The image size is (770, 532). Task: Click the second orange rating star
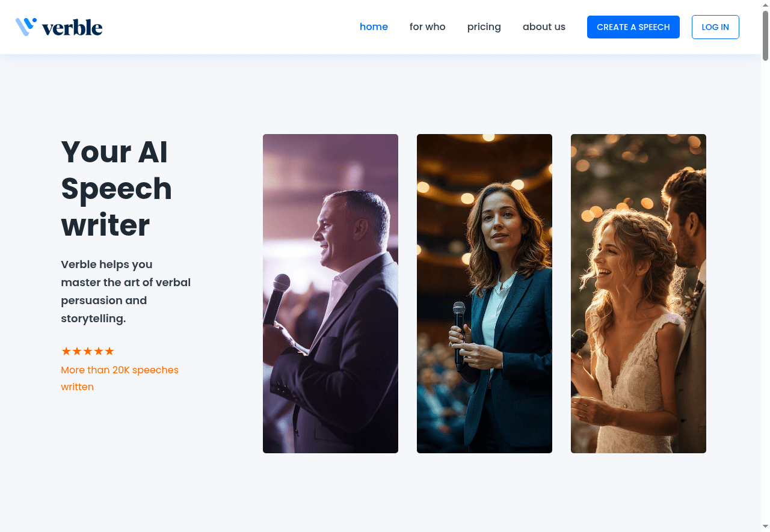77,351
